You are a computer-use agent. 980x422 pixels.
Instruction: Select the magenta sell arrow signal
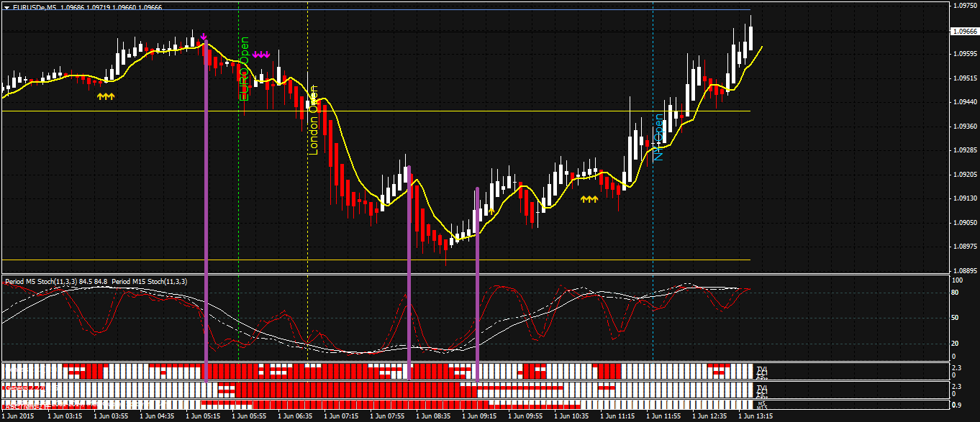[x=205, y=35]
